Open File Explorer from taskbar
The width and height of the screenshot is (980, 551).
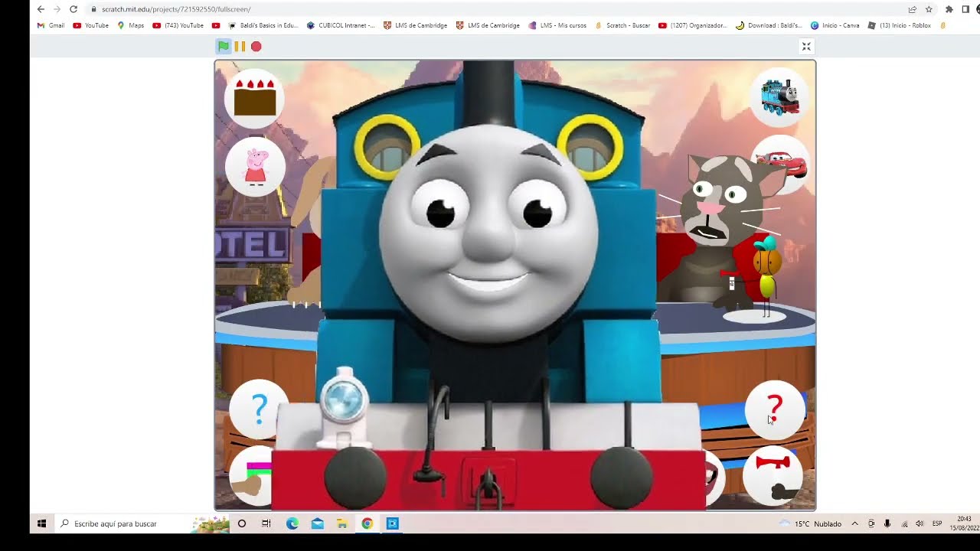click(x=342, y=523)
